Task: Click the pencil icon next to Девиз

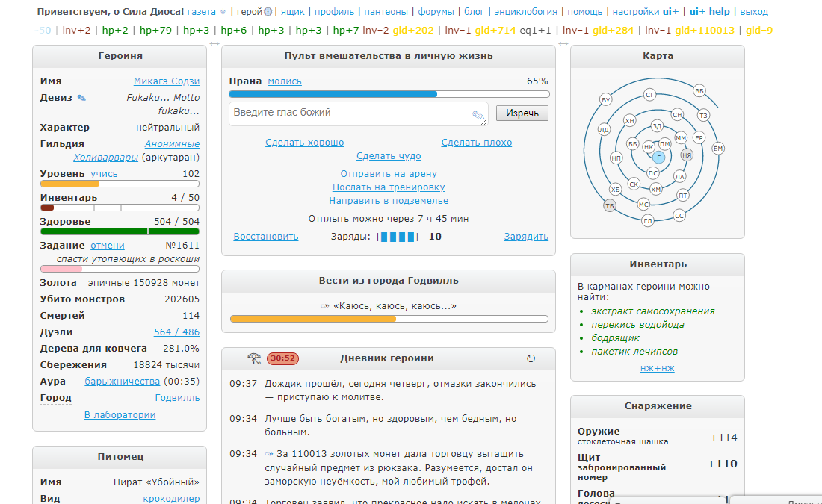Action: [81, 98]
